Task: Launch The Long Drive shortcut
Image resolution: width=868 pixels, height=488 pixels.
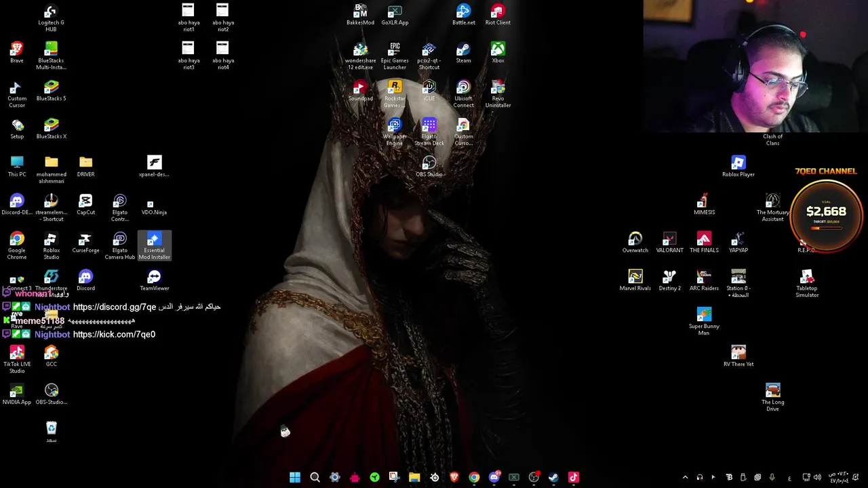Action: coord(773,398)
